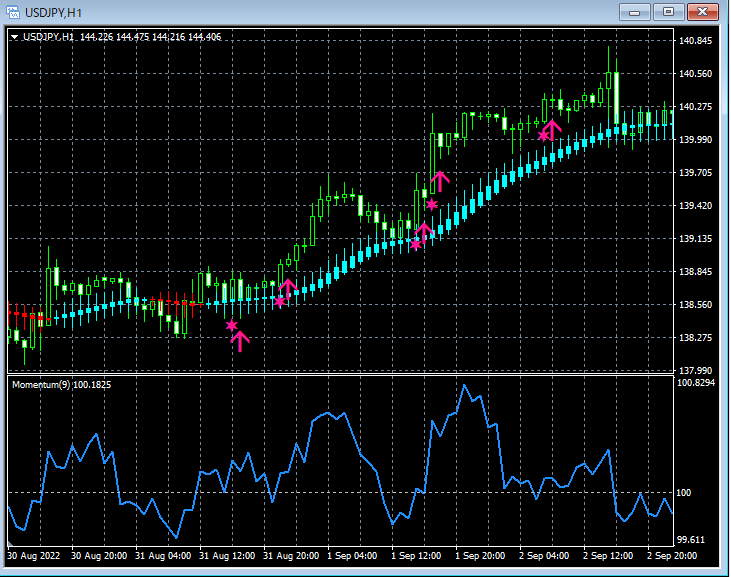This screenshot has width=731, height=577.
Task: Click the 140.845 price axis label
Action: (696, 41)
